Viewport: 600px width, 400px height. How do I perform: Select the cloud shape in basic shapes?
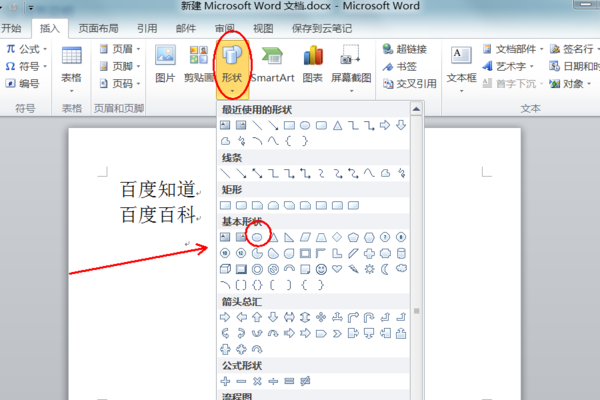click(x=401, y=268)
